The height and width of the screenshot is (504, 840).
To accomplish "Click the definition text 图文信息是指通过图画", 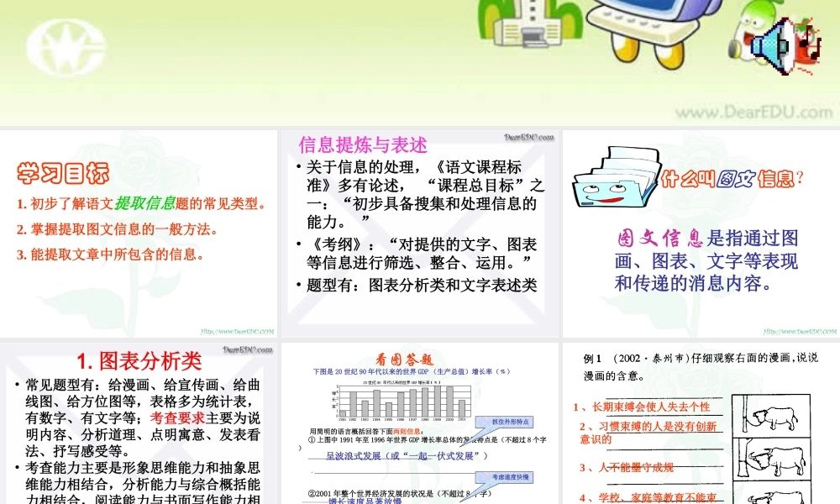I will pyautogui.click(x=706, y=260).
